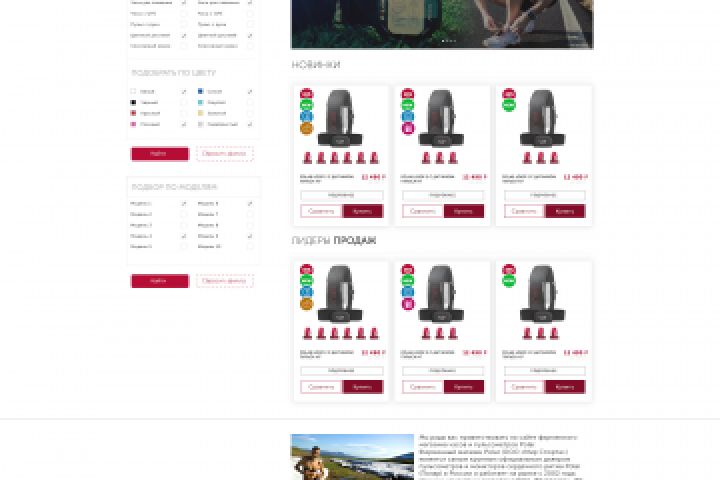The image size is (720, 480).
Task: Click red Найти button under color filter
Action: tap(160, 153)
